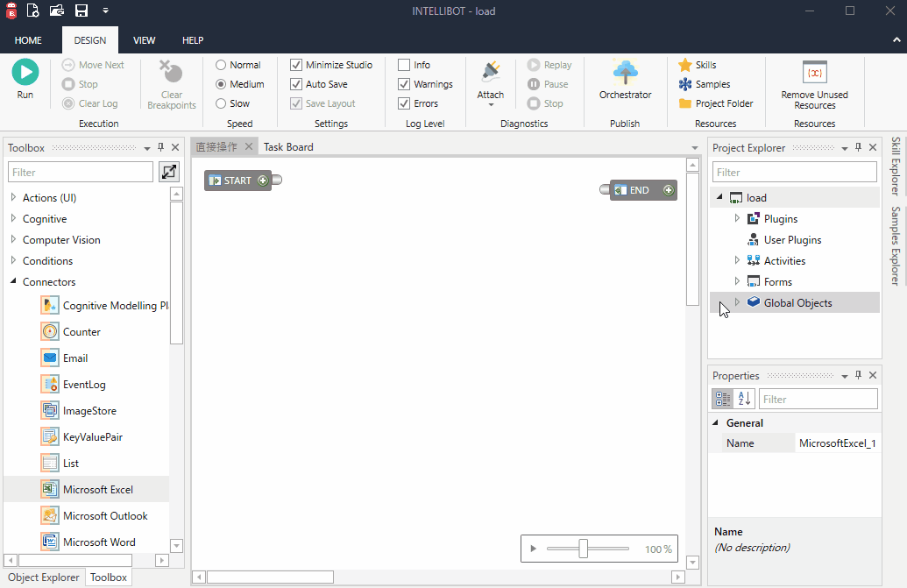This screenshot has width=907, height=588.
Task: Switch to the VIEW ribbon tab
Action: coord(144,40)
